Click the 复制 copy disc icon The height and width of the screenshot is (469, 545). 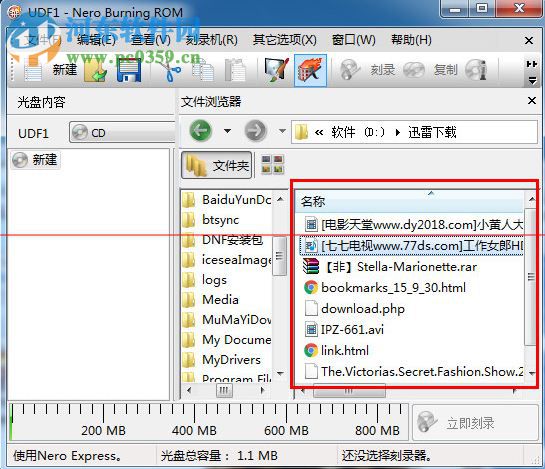click(414, 70)
